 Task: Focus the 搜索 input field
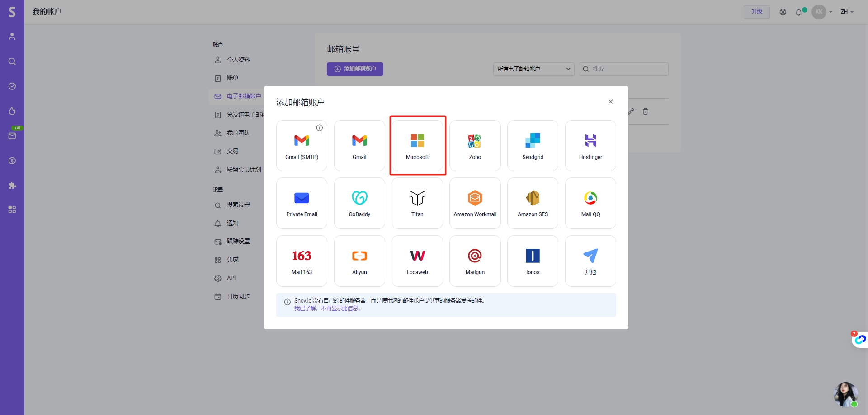point(623,69)
